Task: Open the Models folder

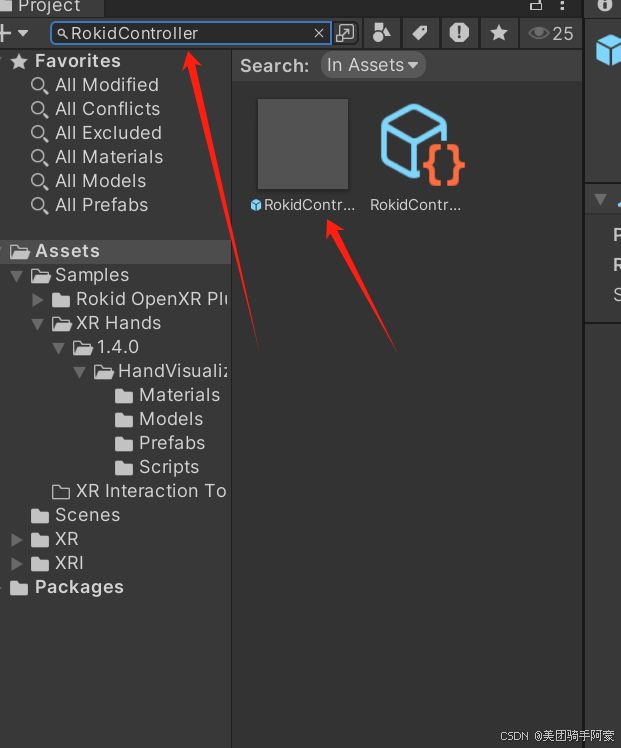Action: click(x=171, y=419)
